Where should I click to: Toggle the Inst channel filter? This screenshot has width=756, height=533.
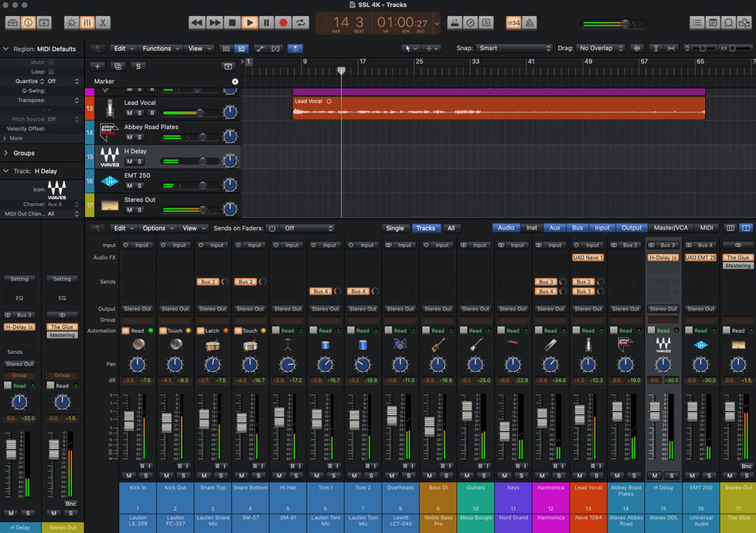pos(531,228)
